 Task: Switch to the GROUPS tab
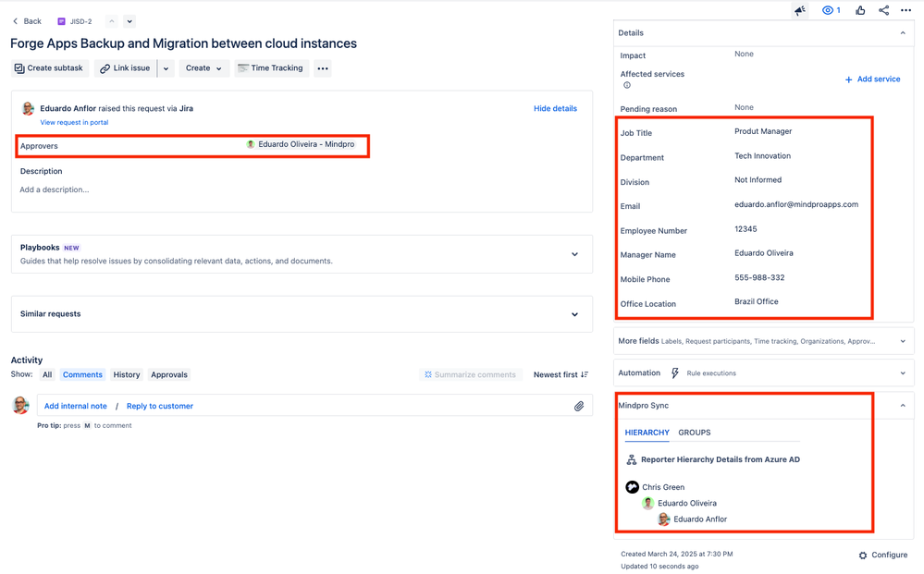[x=695, y=433]
